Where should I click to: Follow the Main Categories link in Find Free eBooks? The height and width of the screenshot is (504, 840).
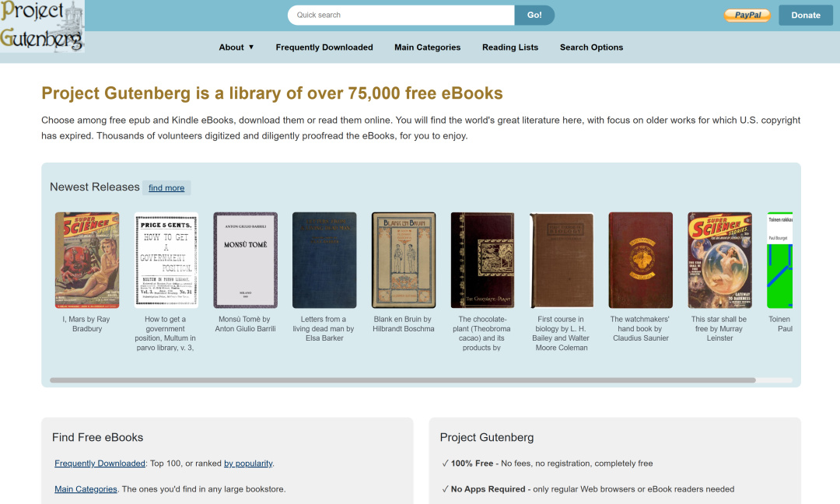[x=86, y=489]
